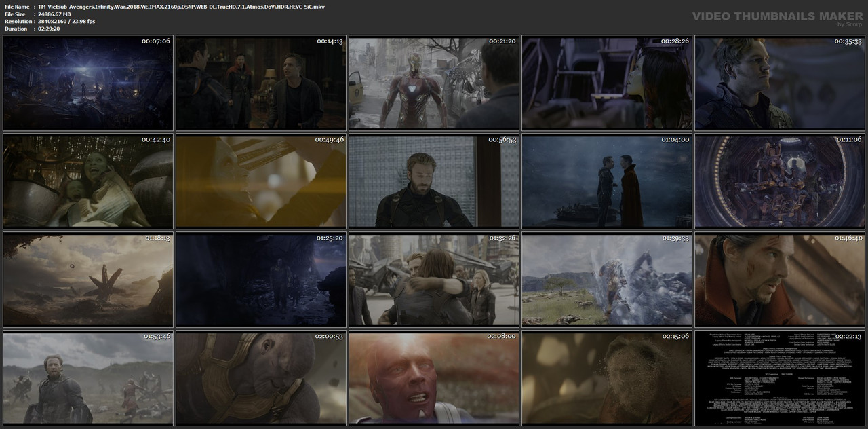
Task: Select the credits thumbnail at 02:22:13
Action: [780, 378]
